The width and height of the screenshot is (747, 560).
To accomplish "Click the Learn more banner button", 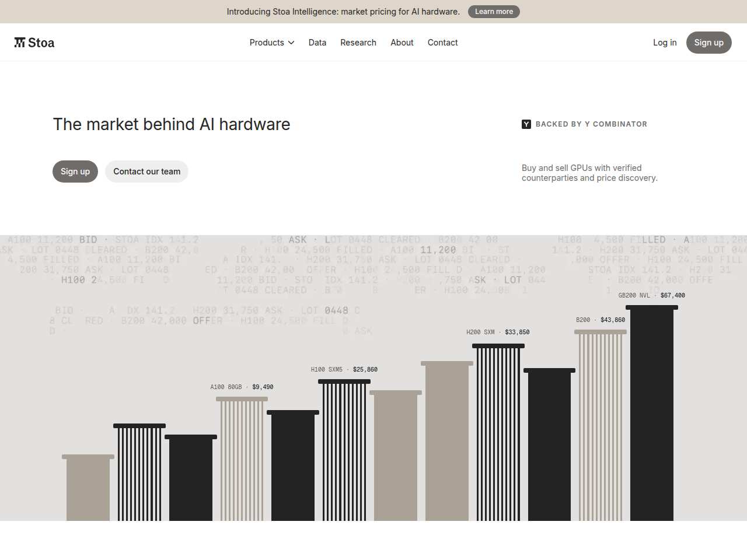I will [494, 12].
